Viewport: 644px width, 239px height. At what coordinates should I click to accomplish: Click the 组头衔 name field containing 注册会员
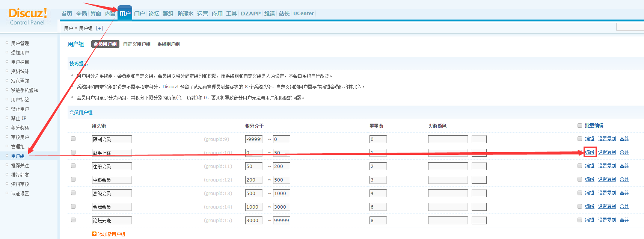pos(112,166)
